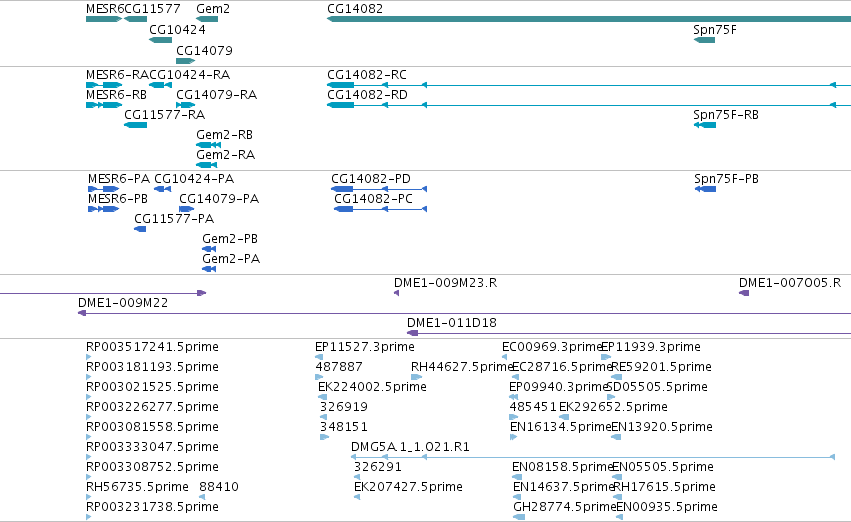Click CG14082-RD transcript label

click(x=367, y=95)
